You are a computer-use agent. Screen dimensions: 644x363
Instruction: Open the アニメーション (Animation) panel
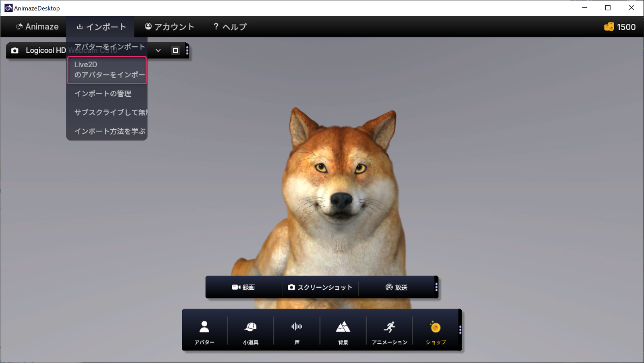click(389, 332)
